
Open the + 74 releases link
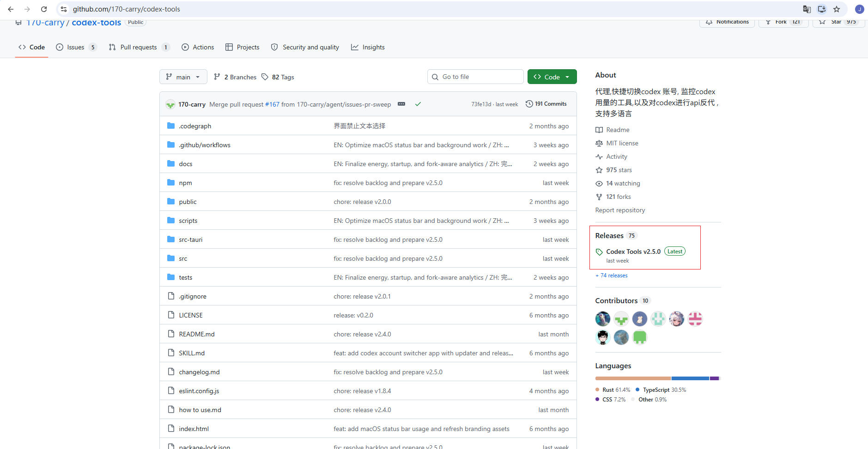(612, 275)
